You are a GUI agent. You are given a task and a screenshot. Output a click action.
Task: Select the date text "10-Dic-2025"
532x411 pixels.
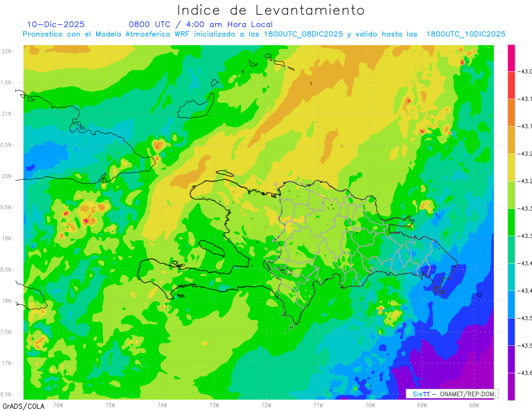pyautogui.click(x=56, y=24)
